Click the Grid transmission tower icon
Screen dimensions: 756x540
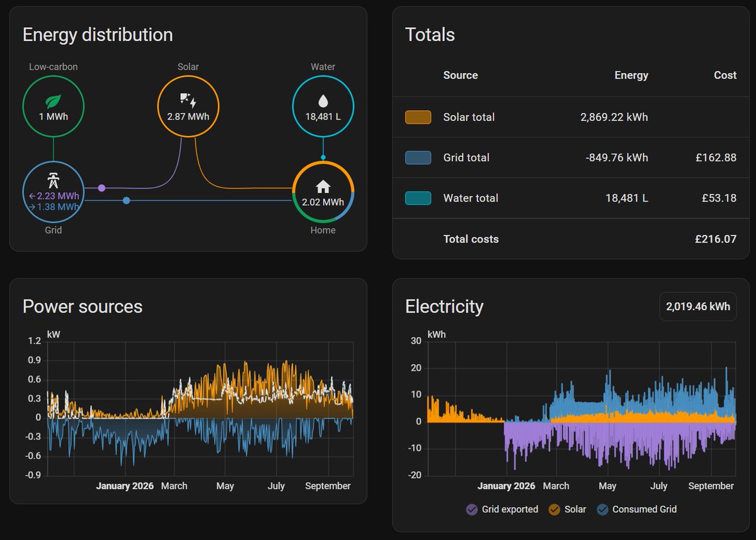[53, 181]
